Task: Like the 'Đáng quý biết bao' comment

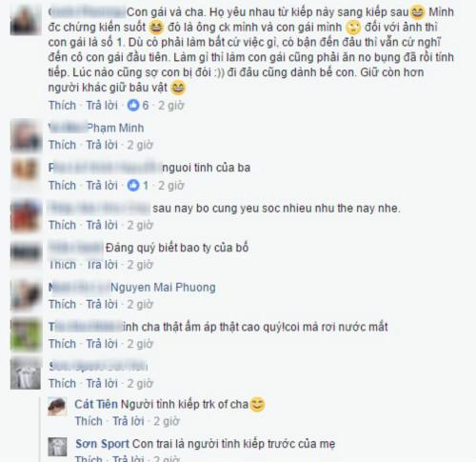Action: click(62, 265)
